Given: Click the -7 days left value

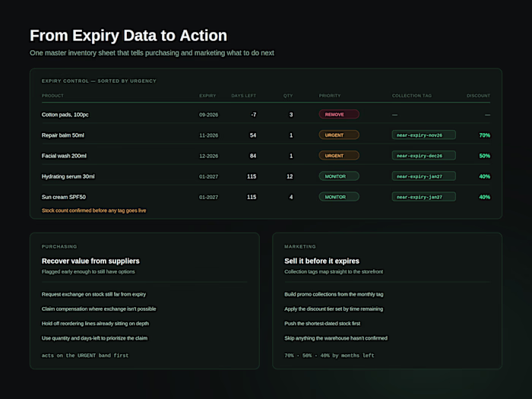Looking at the screenshot, I should coord(253,115).
